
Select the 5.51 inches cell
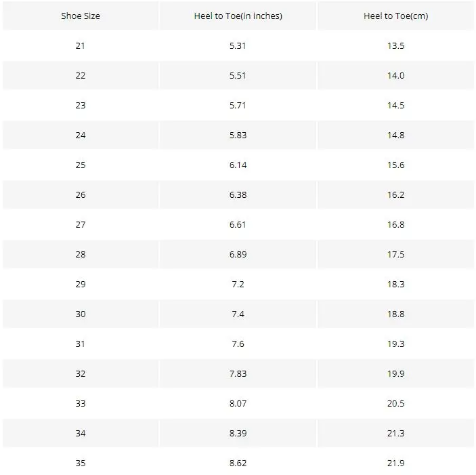pyautogui.click(x=238, y=76)
